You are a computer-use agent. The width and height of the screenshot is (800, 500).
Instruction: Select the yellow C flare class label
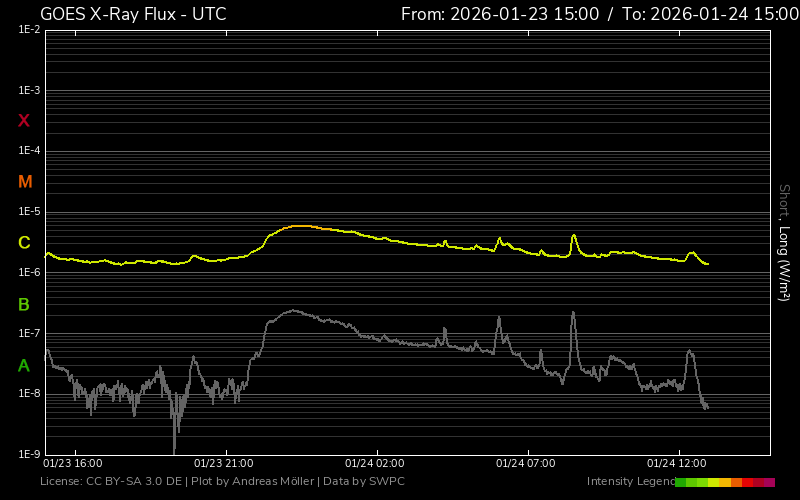pos(24,243)
